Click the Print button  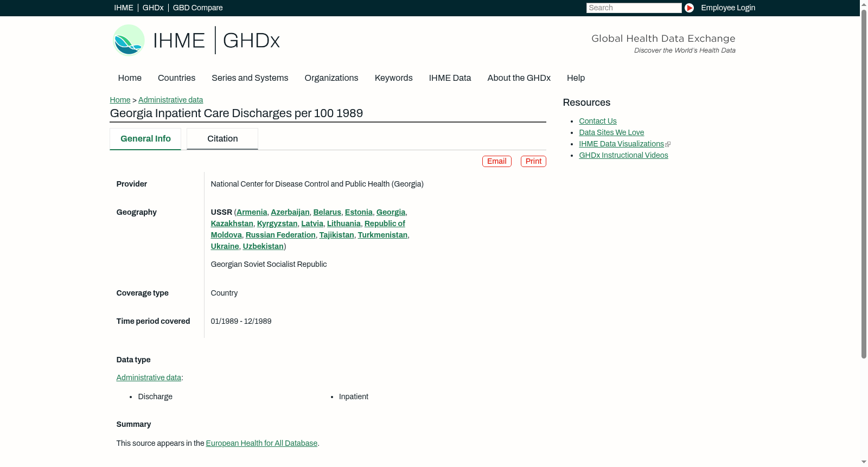533,162
